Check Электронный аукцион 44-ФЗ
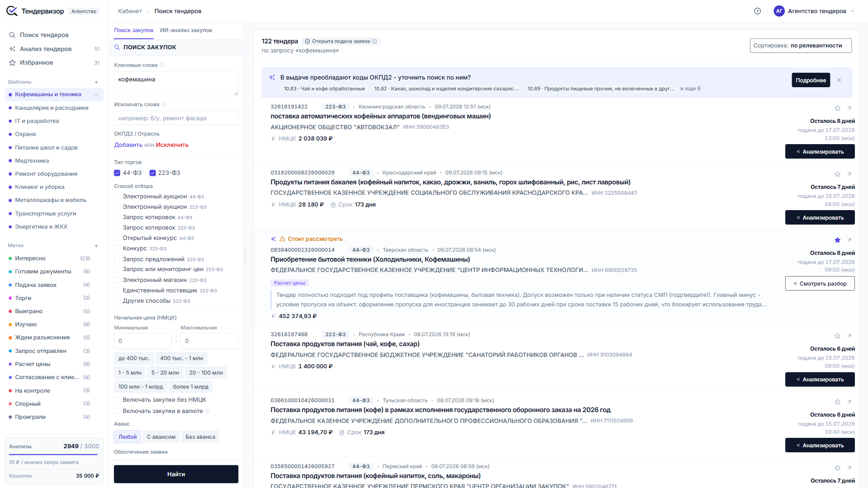 pos(117,197)
